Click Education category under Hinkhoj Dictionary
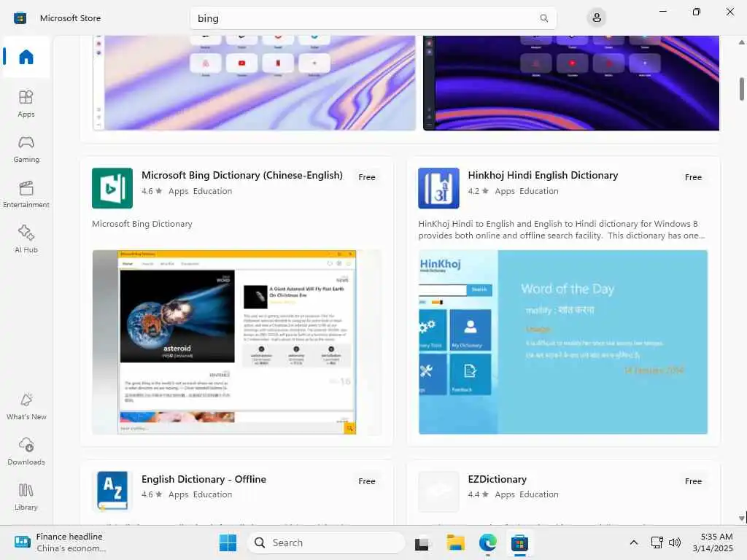 tap(539, 191)
